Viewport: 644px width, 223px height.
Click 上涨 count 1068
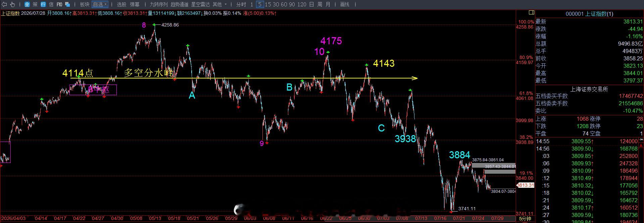point(583,119)
